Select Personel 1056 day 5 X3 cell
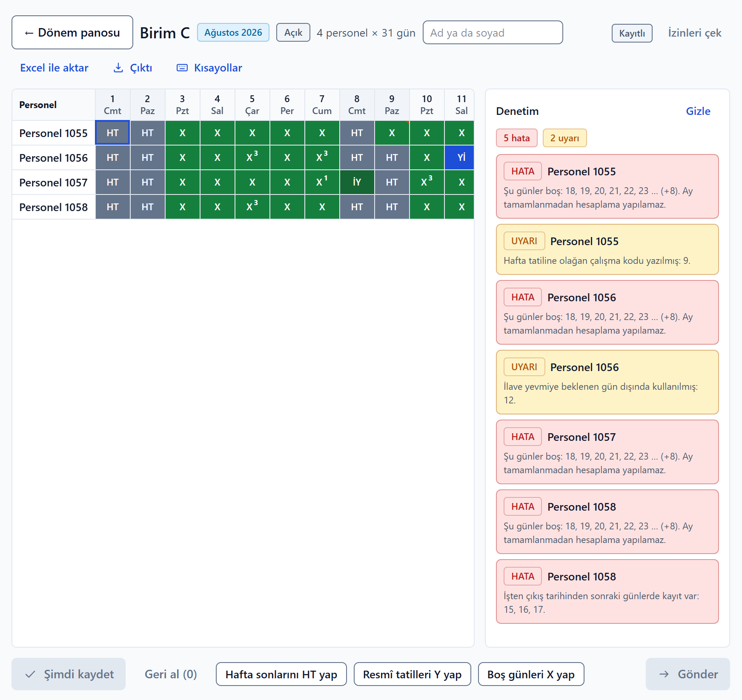This screenshot has height=700, width=742. (x=252, y=157)
